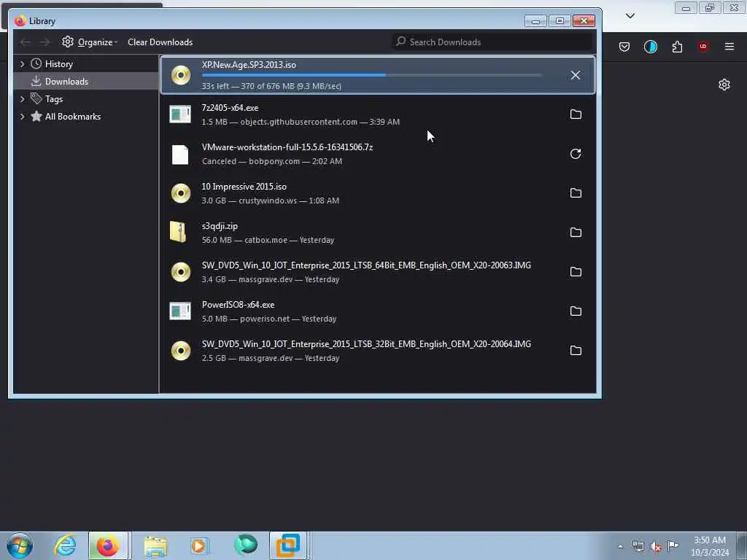The height and width of the screenshot is (560, 747).
Task: Show hidden system tray icons
Action: tap(620, 546)
